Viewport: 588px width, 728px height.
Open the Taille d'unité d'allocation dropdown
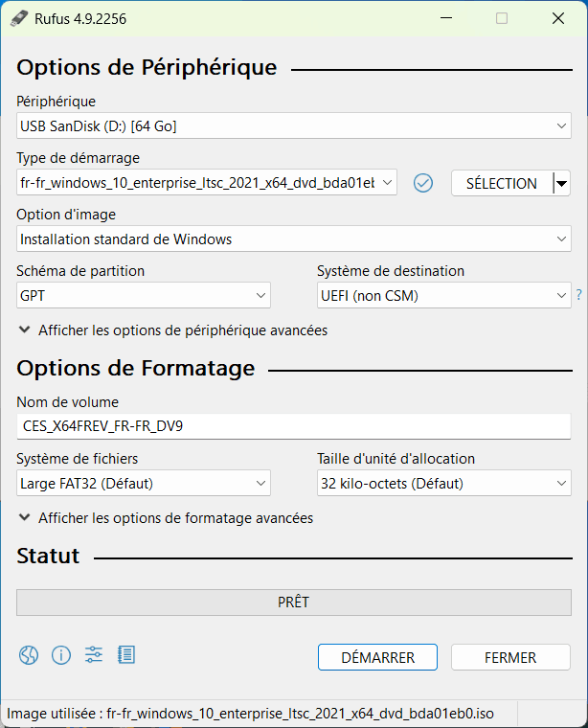pyautogui.click(x=444, y=484)
